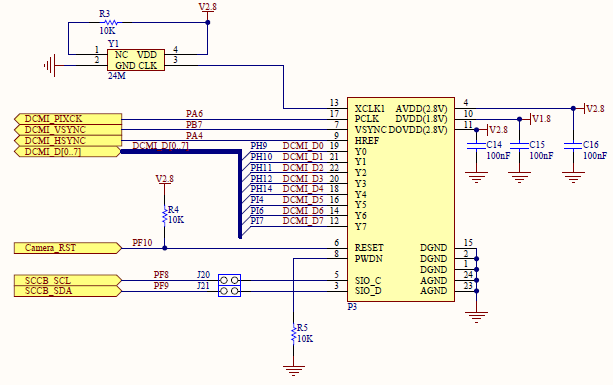Click the ground symbol below C15

pyautogui.click(x=519, y=177)
